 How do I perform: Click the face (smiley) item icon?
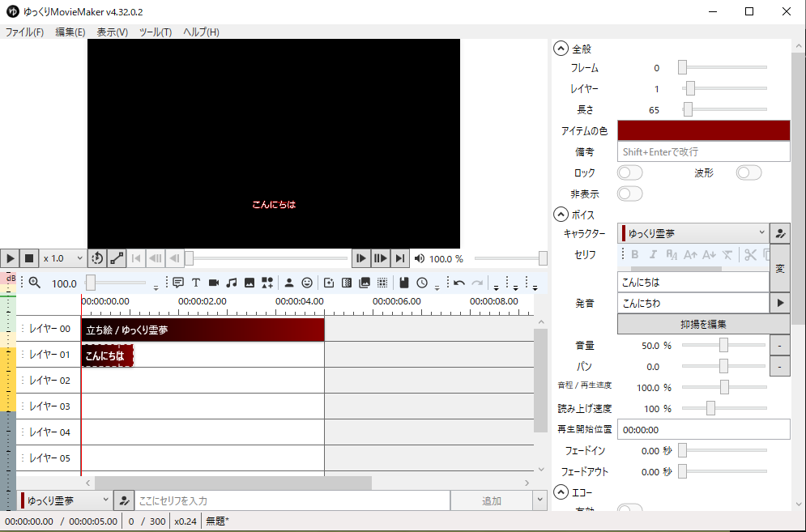307,283
